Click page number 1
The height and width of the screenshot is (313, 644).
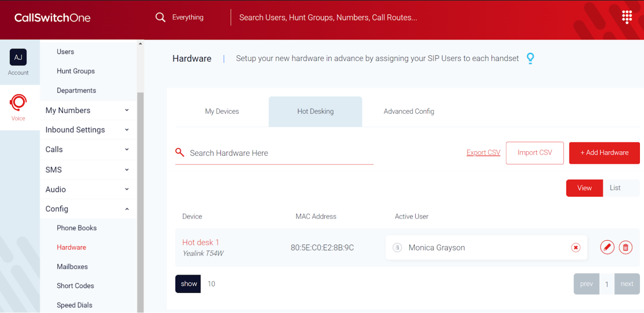pyautogui.click(x=607, y=284)
